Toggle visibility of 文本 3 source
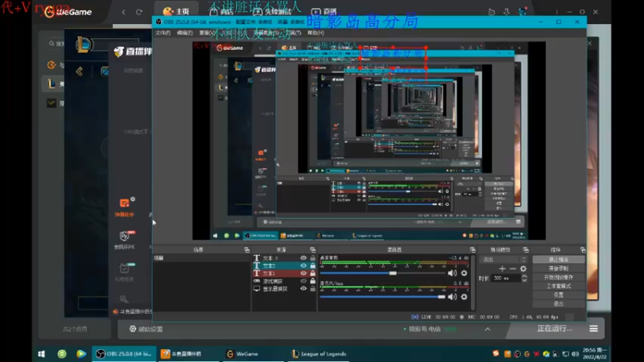644x362 pixels. (303, 257)
